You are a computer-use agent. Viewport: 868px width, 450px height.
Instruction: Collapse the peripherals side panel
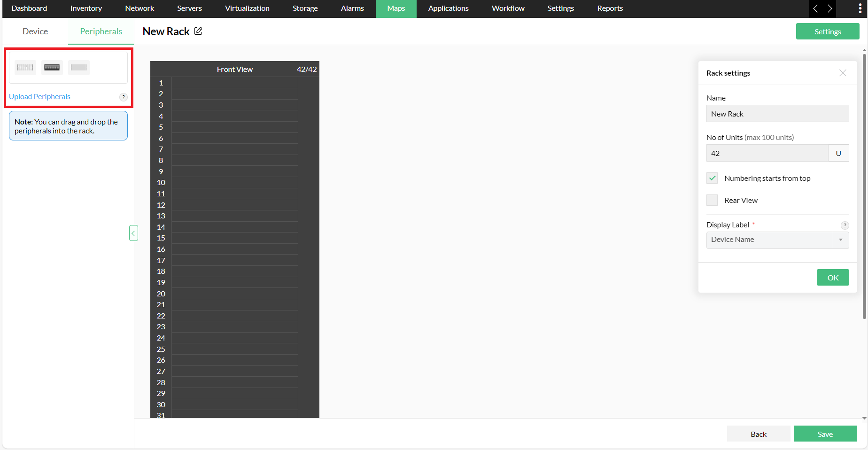(133, 233)
